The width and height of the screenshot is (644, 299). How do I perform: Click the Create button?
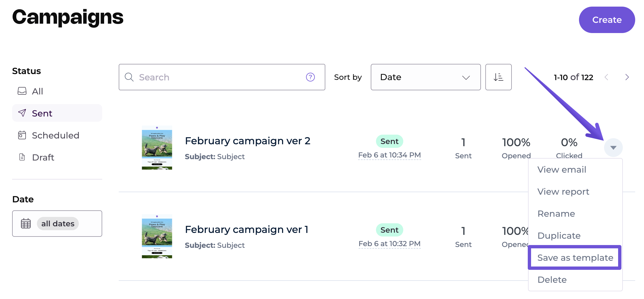coord(607,20)
